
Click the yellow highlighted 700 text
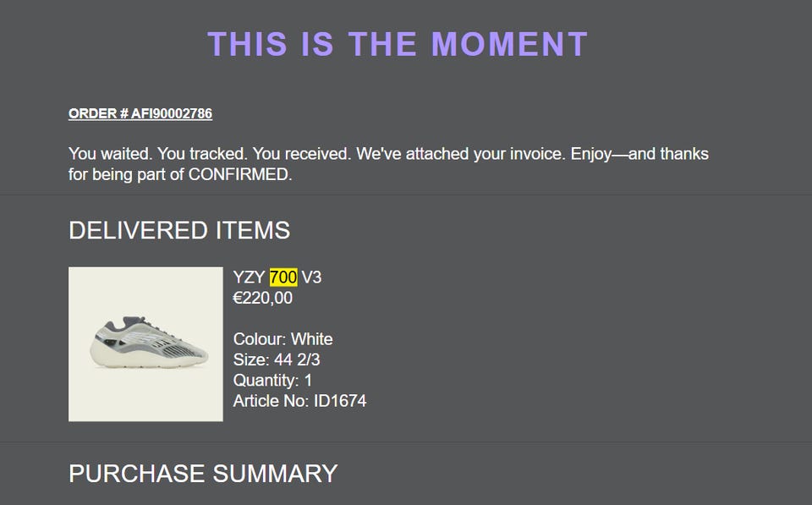click(x=283, y=277)
